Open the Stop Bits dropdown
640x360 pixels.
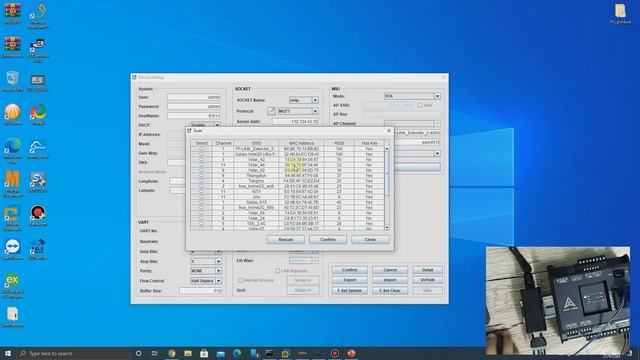point(218,261)
